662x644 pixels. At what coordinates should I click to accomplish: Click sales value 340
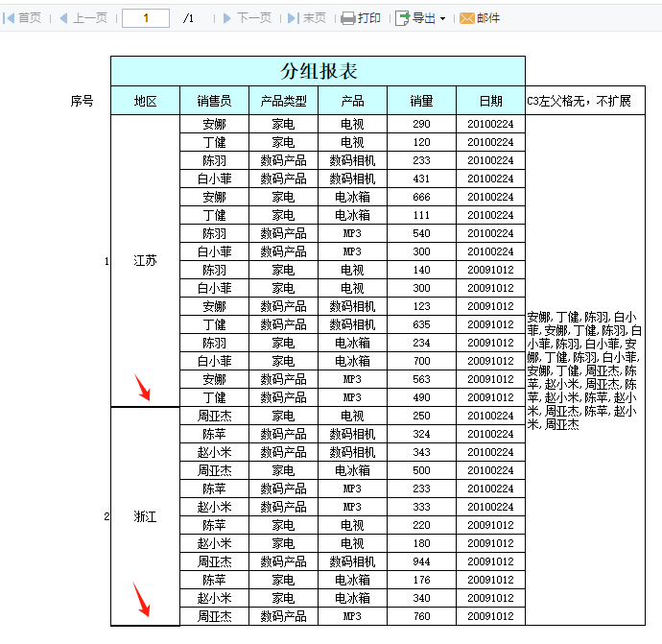click(421, 598)
